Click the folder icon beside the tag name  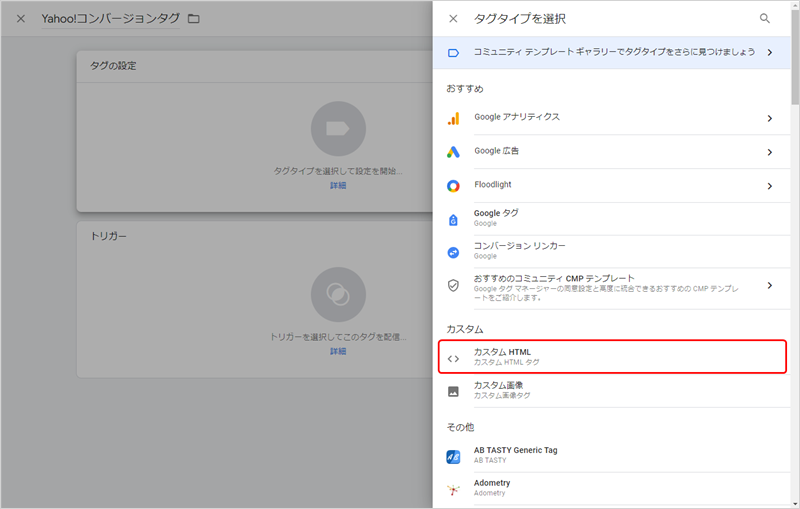(x=193, y=19)
